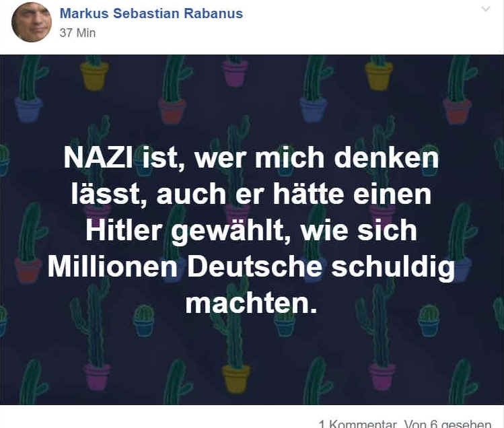Open the post options chevron menu
This screenshot has height=428, width=504.
(486, 9)
